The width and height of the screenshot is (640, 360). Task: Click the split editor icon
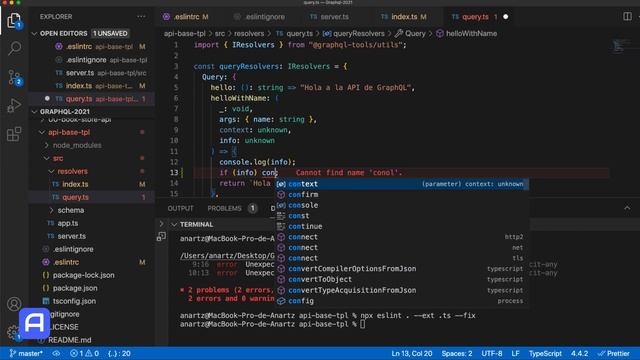point(627,17)
